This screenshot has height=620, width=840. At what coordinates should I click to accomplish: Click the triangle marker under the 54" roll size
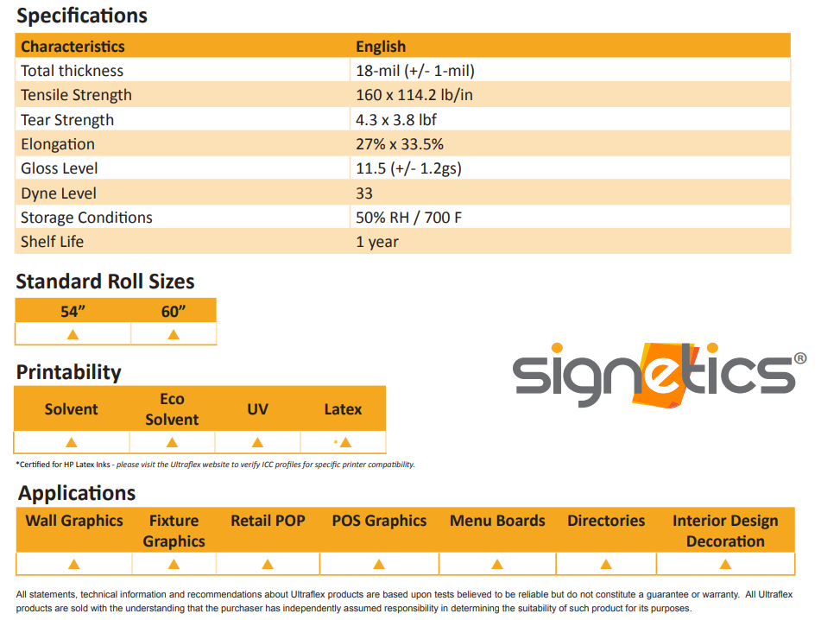pyautogui.click(x=73, y=335)
